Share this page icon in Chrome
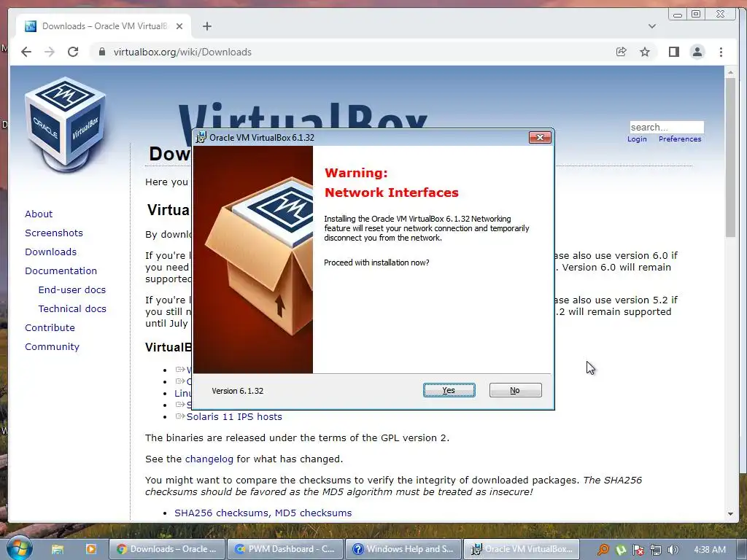 click(x=621, y=52)
